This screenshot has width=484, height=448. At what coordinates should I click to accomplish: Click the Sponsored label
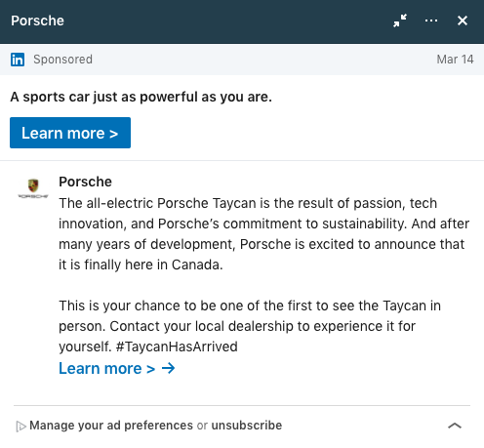pyautogui.click(x=62, y=60)
